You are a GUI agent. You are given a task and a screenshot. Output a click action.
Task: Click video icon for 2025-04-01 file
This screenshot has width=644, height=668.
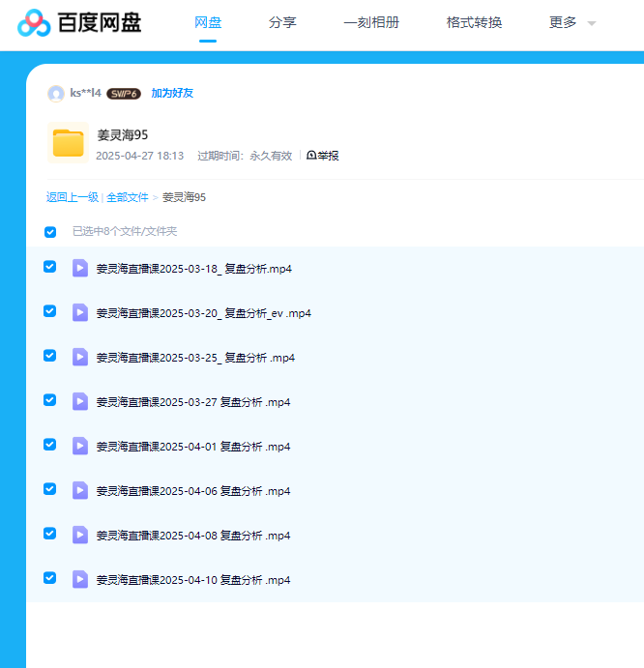click(x=80, y=446)
